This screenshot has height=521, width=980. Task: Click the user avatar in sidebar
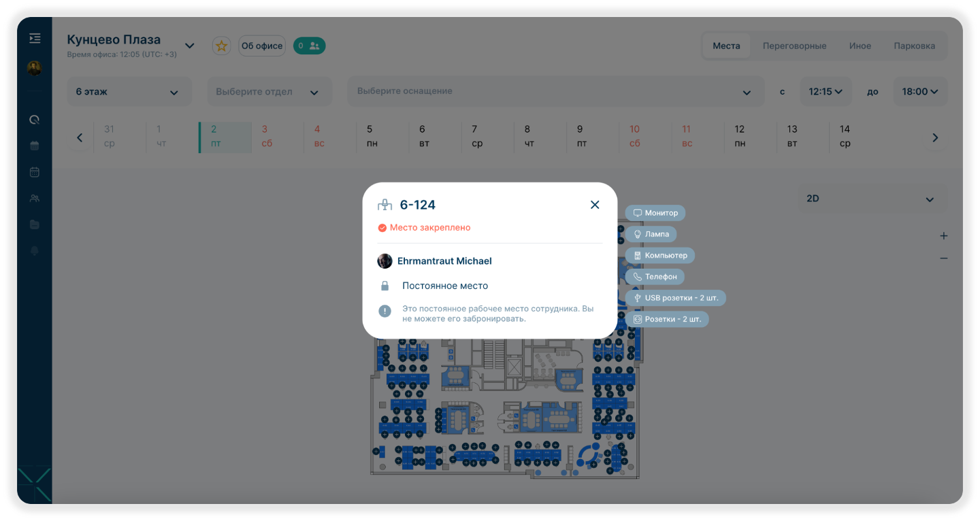coord(34,68)
